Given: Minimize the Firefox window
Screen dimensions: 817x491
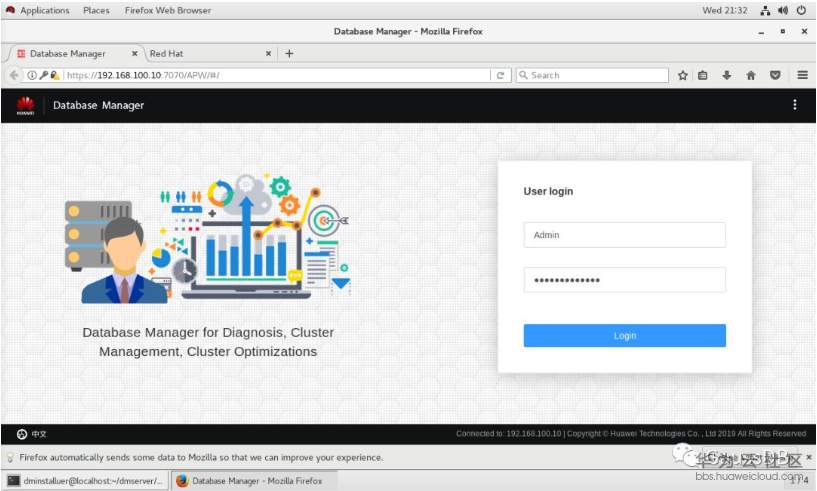Looking at the screenshot, I should (761, 32).
